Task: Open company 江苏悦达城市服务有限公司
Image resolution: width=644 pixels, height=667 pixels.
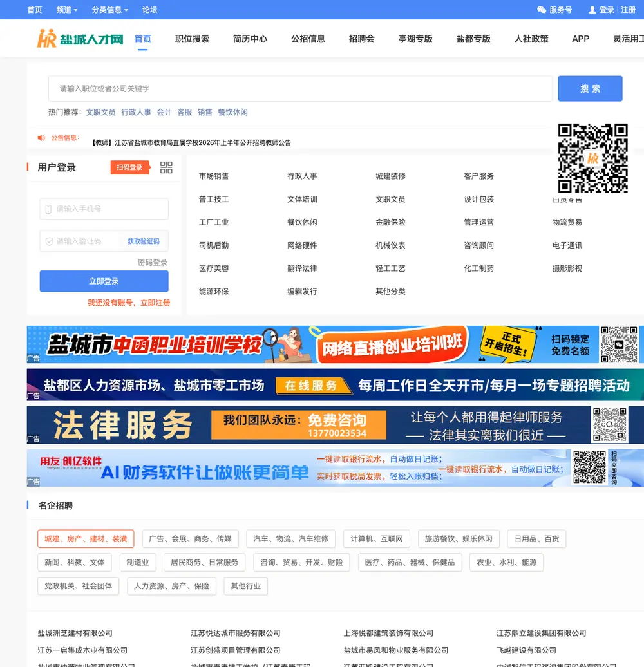Action: tap(236, 634)
